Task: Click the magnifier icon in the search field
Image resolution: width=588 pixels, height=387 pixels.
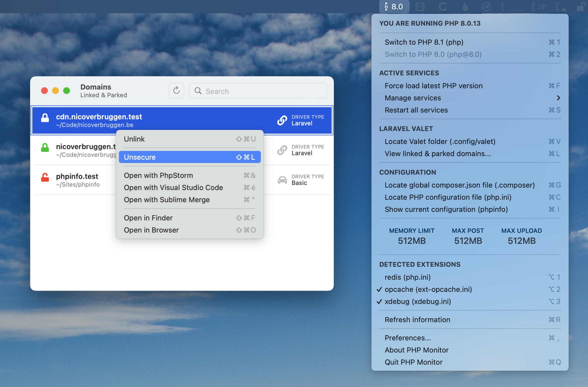Action: [x=198, y=91]
